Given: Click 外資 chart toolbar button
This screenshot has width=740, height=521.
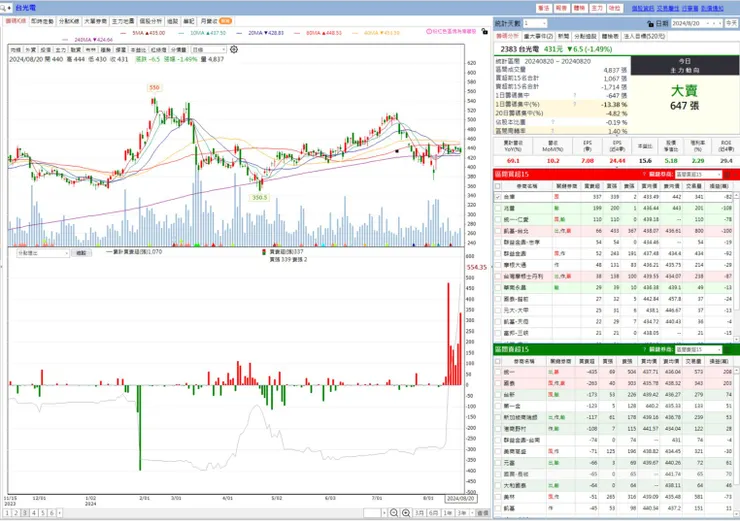Looking at the screenshot, I should (31, 50).
